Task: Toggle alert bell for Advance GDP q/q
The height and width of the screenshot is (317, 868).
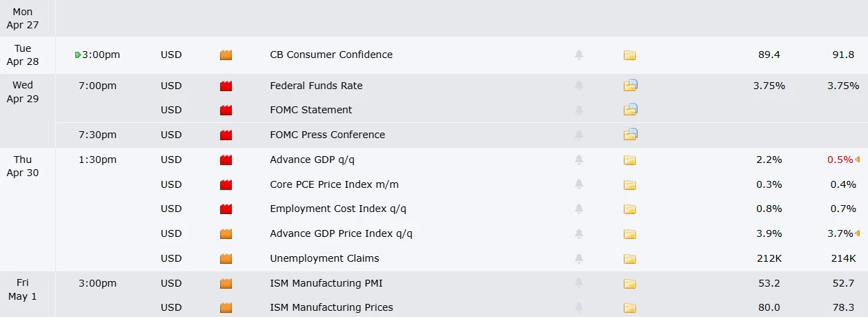Action: coord(579,160)
